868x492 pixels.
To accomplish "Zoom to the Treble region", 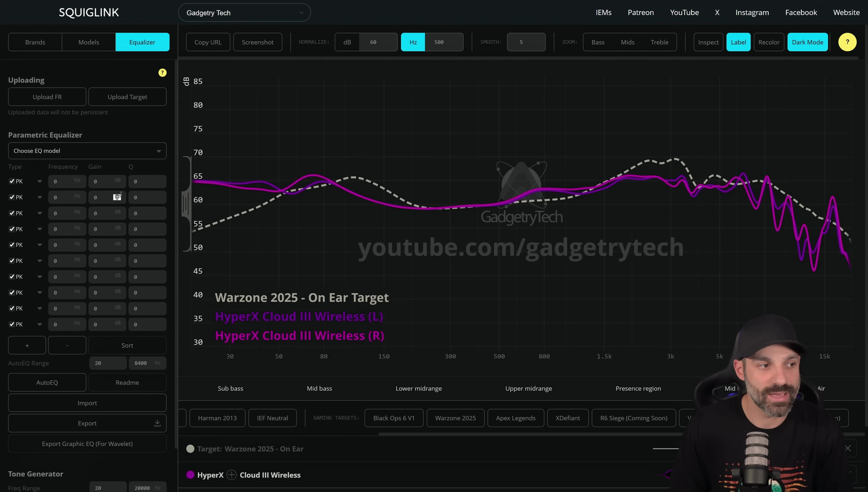I will click(x=659, y=42).
